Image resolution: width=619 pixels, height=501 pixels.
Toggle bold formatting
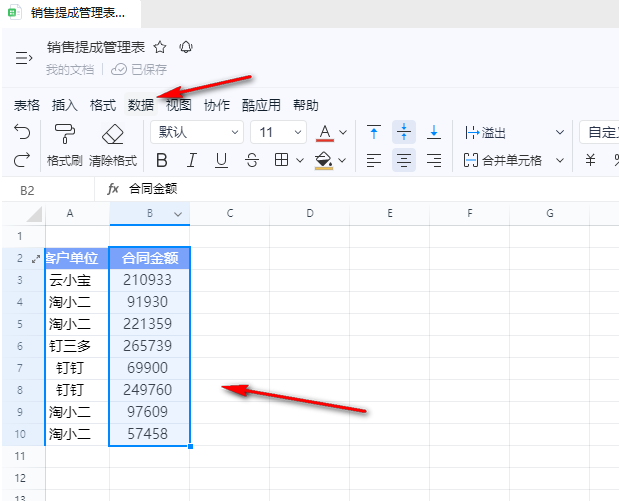click(161, 160)
